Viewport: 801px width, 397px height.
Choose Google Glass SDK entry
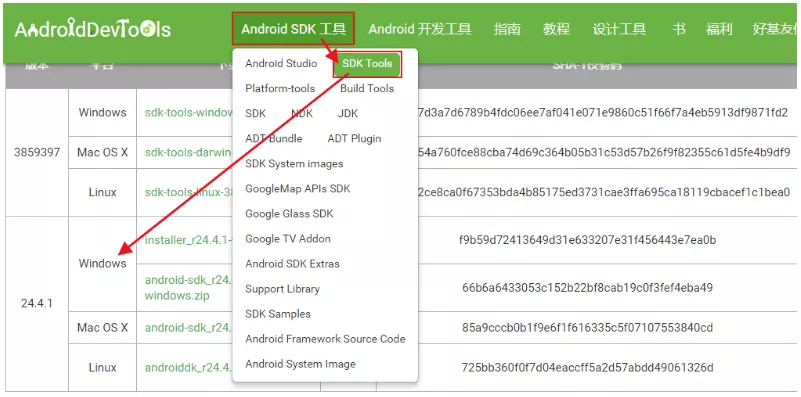tap(289, 214)
